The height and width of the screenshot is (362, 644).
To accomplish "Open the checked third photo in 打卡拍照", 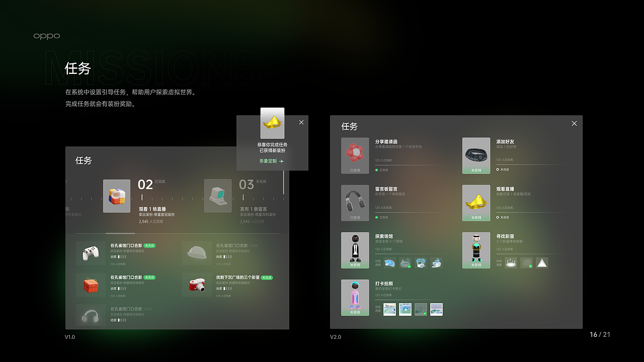I will click(x=421, y=309).
